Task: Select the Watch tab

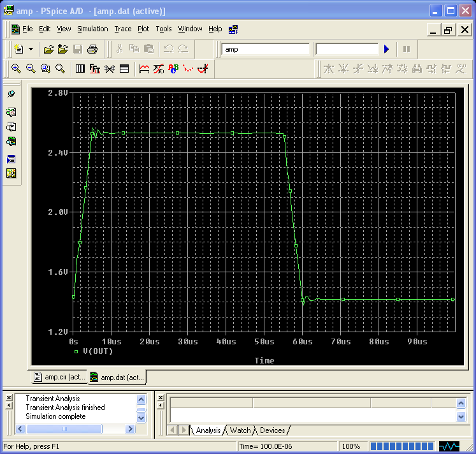Action: pos(240,430)
